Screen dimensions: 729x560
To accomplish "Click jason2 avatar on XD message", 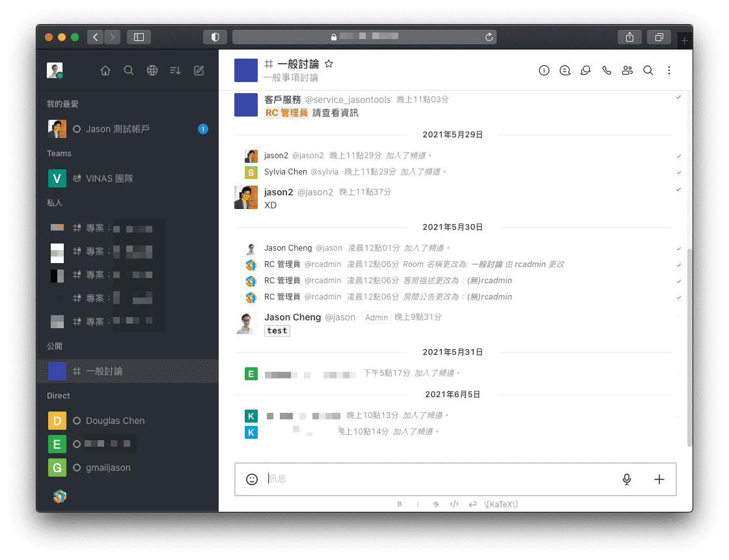I will tap(246, 197).
